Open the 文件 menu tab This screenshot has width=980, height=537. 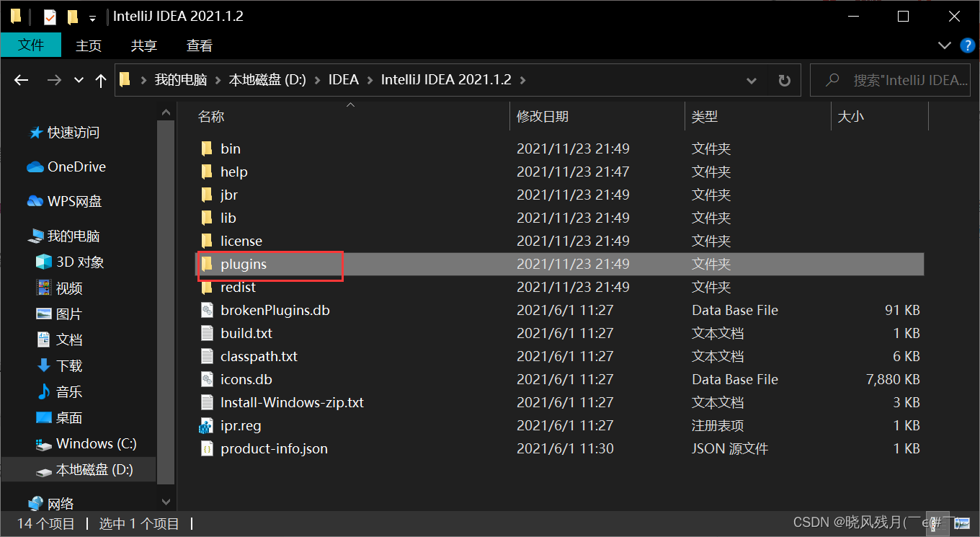(31, 45)
